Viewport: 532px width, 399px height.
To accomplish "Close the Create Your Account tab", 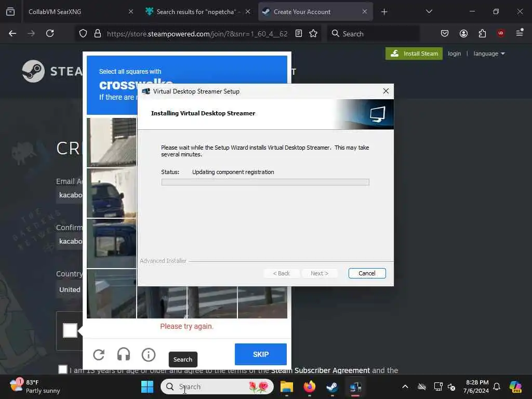I will (364, 11).
